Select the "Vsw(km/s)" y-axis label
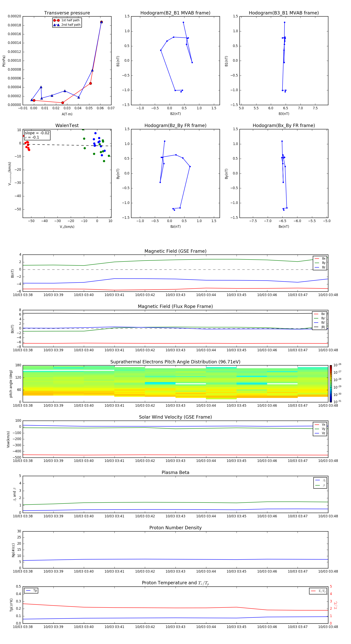Image resolution: width=351 pixels, height=644 pixels. (8, 439)
